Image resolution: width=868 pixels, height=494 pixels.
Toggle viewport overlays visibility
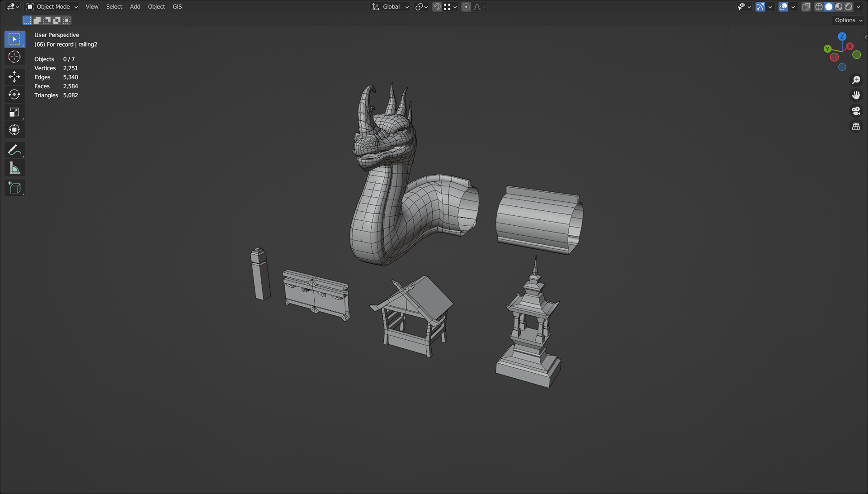(x=783, y=7)
